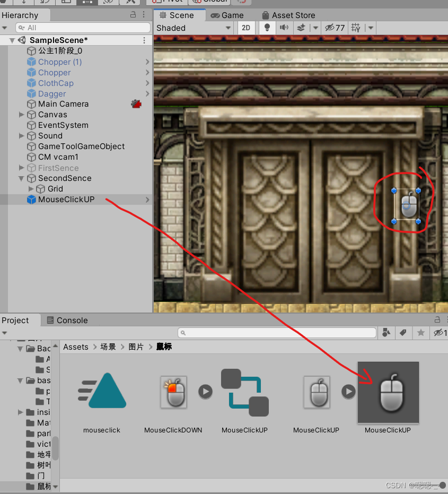Select 公主1阶段_0 object

(x=60, y=51)
